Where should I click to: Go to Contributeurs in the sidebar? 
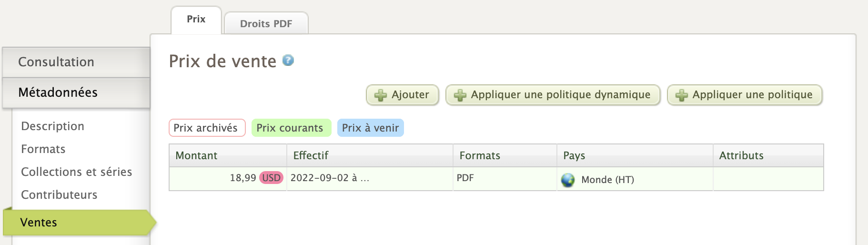pyautogui.click(x=59, y=195)
